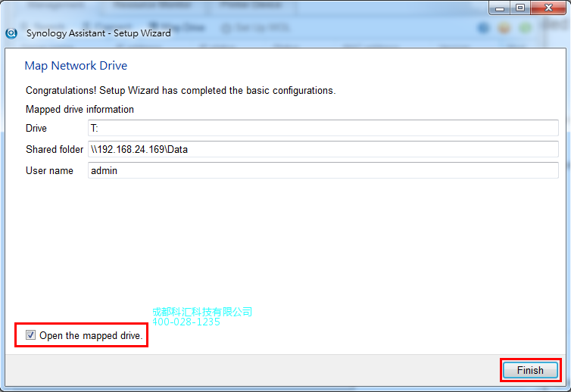
Task: Click the Drive field showing T:
Action: [x=323, y=128]
